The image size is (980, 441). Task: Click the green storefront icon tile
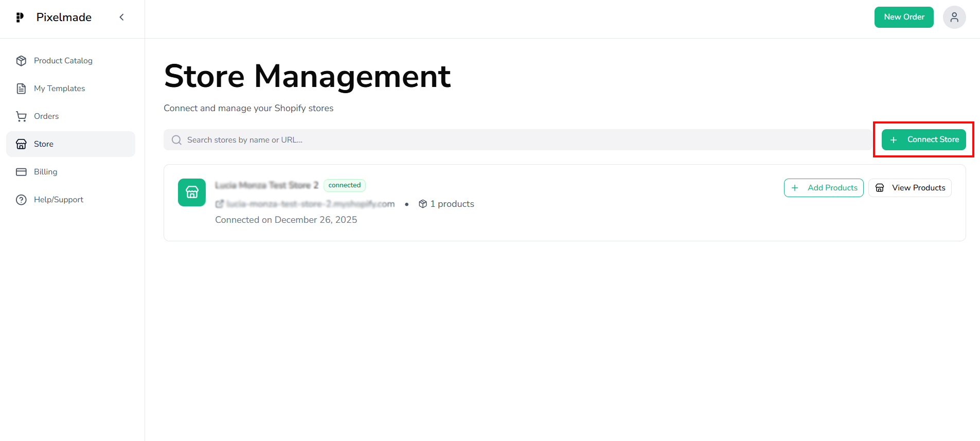(192, 192)
